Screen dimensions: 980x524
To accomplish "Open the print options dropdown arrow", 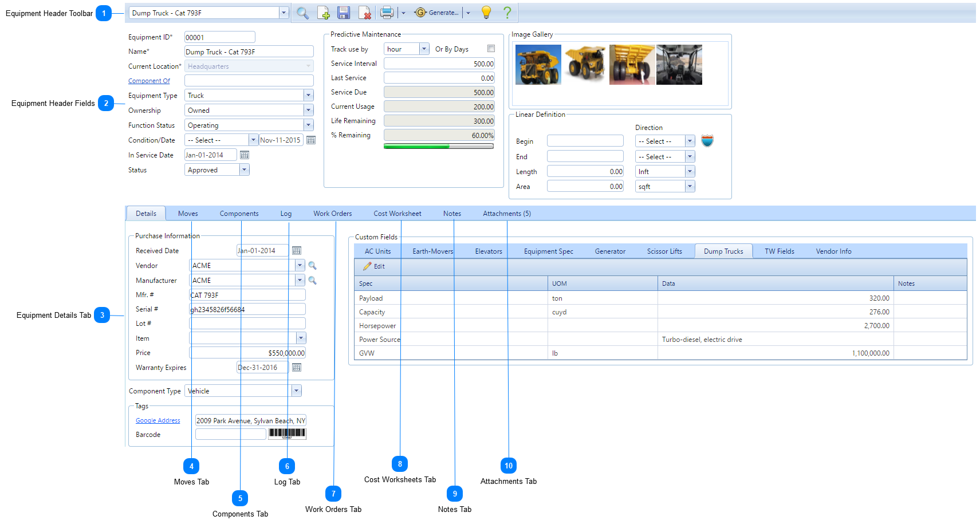I will click(403, 13).
